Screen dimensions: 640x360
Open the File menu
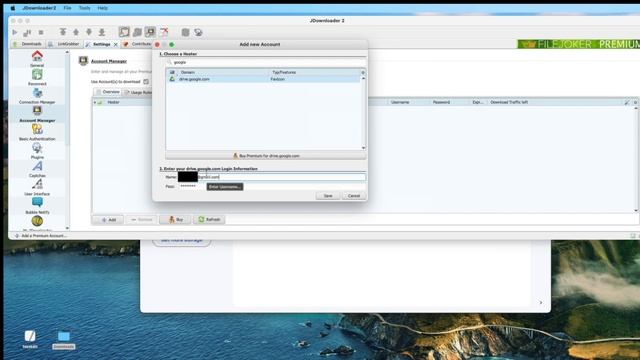(67, 8)
